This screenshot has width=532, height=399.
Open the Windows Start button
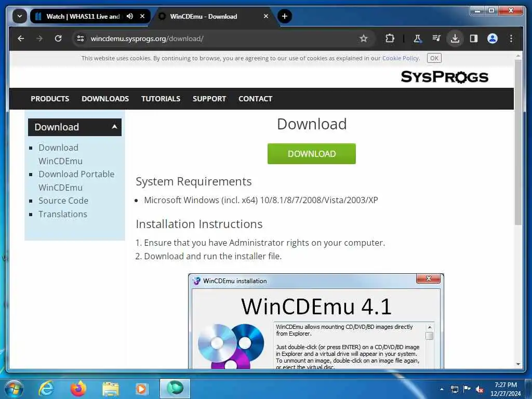pyautogui.click(x=14, y=389)
